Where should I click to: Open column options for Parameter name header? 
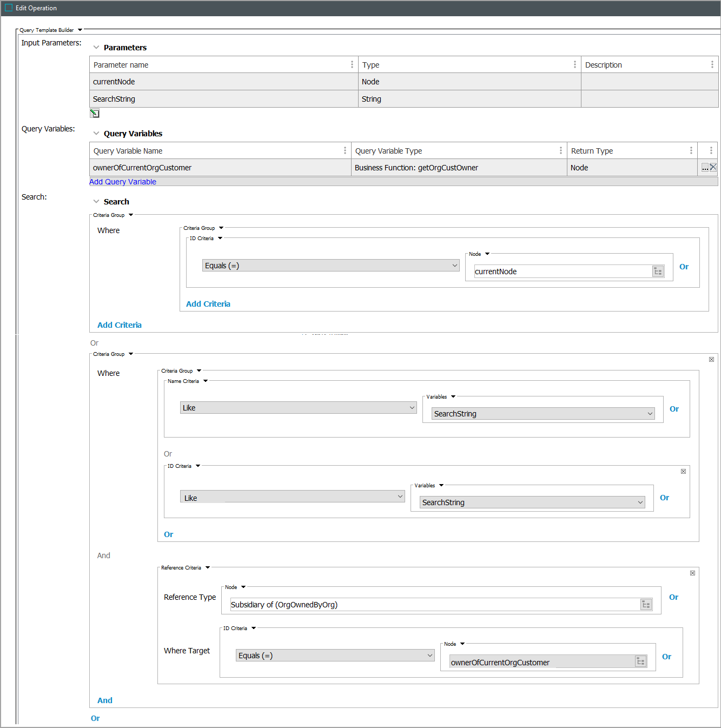[352, 65]
